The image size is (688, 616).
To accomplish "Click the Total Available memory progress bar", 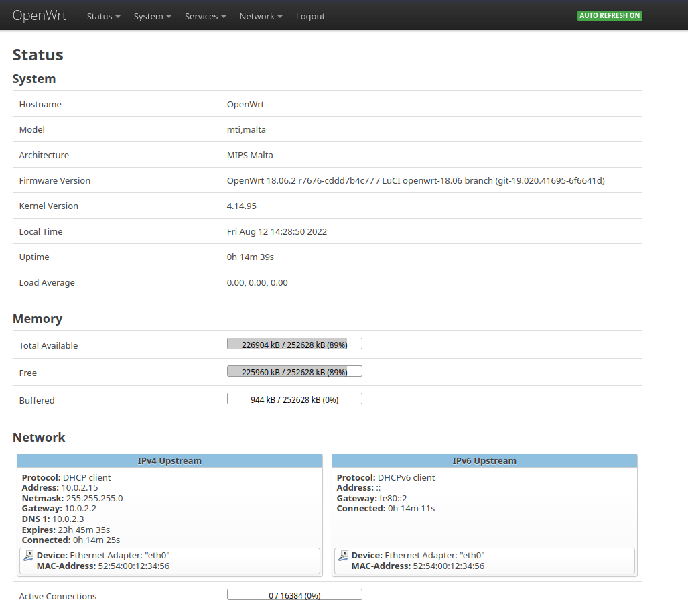I will [x=295, y=344].
